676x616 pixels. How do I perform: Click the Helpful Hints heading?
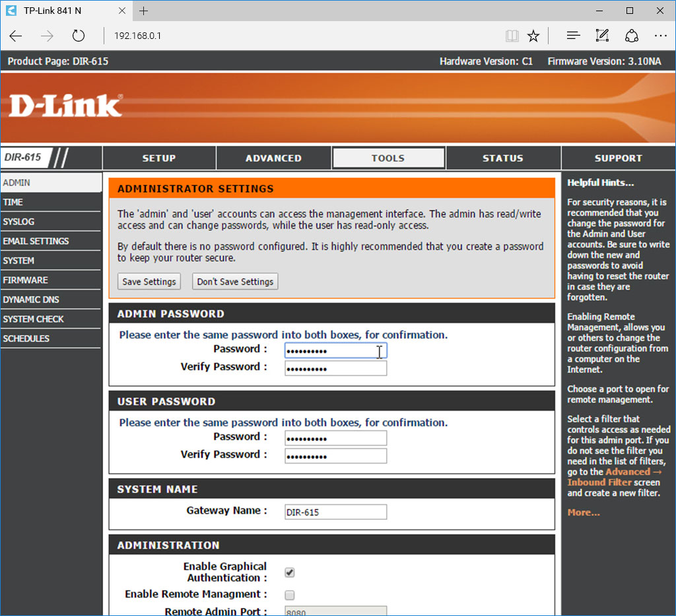pyautogui.click(x=601, y=183)
